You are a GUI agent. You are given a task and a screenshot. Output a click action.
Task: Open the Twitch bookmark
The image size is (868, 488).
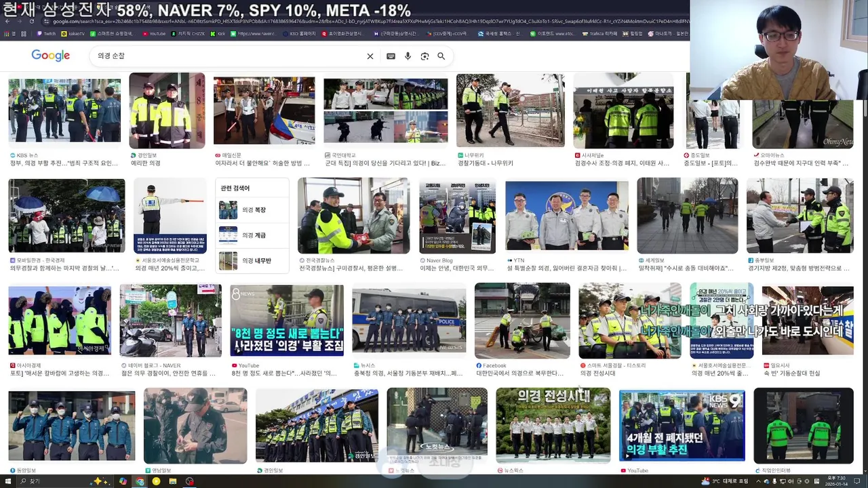[47, 33]
